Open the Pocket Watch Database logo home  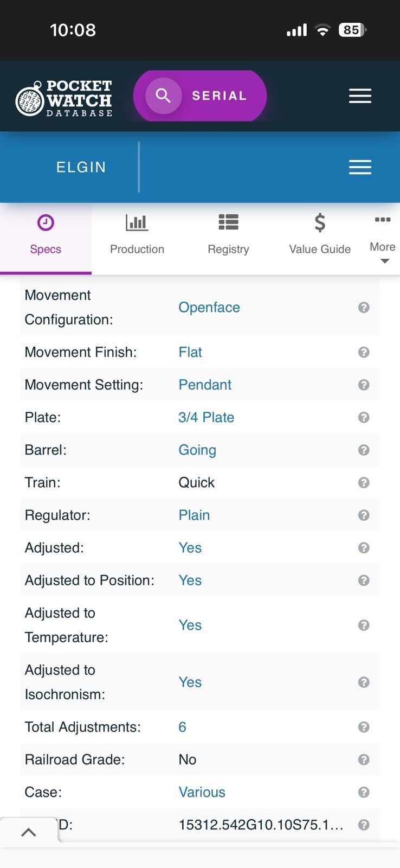coord(64,98)
